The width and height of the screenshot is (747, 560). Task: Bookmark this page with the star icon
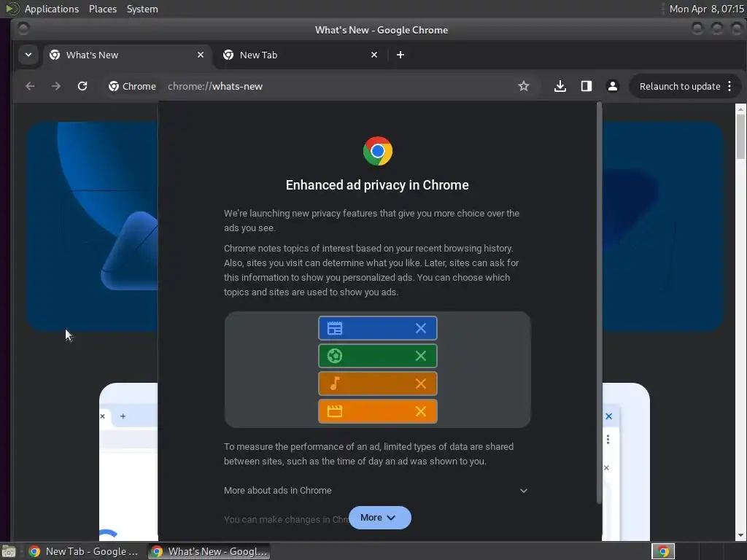click(524, 86)
